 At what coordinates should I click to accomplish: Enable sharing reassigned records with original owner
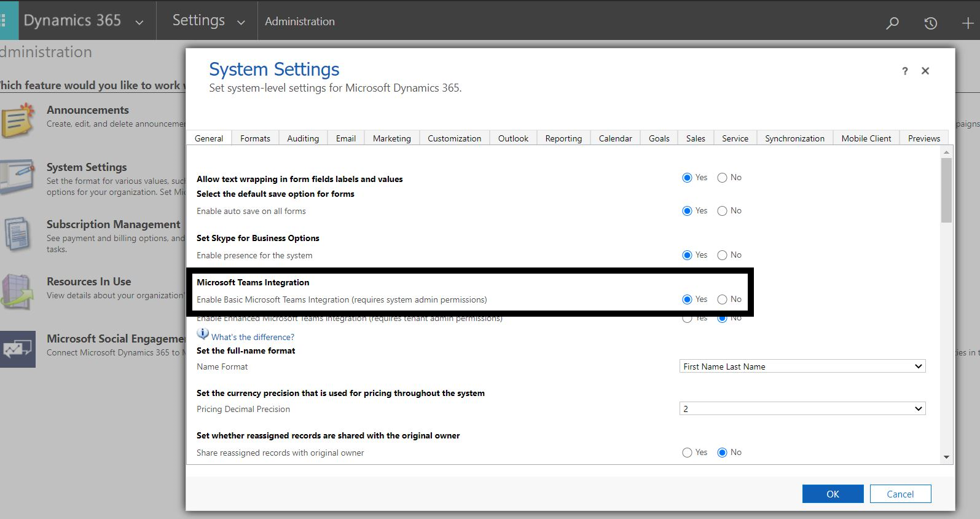tap(687, 453)
